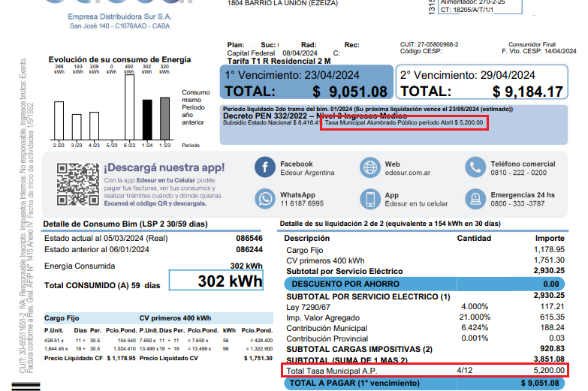The height and width of the screenshot is (391, 588).
Task: Click the CUIT: 27-05800968-2 text
Action: (429, 44)
